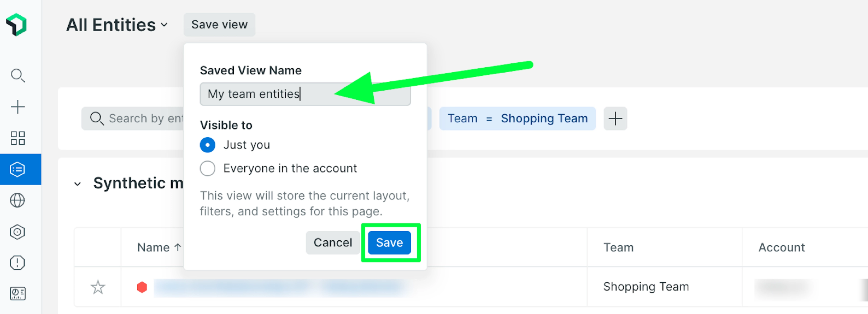Open the search magnifier in sidebar
Viewport: 868px width, 314px height.
17,76
